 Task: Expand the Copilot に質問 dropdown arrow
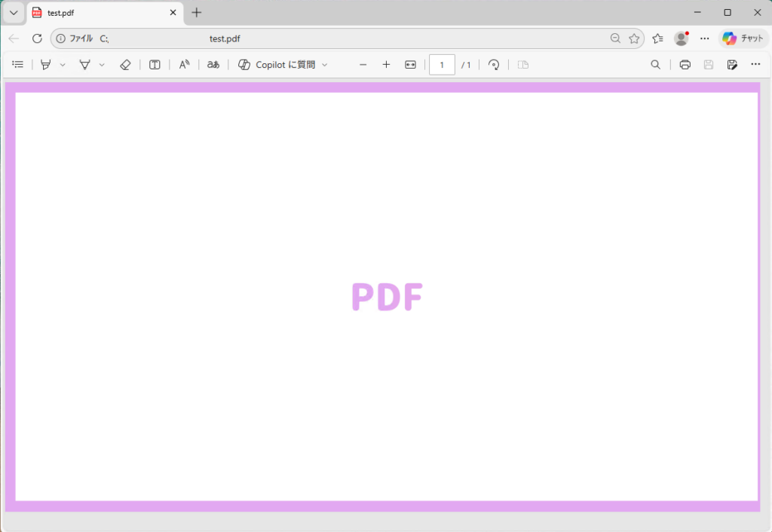tap(325, 65)
